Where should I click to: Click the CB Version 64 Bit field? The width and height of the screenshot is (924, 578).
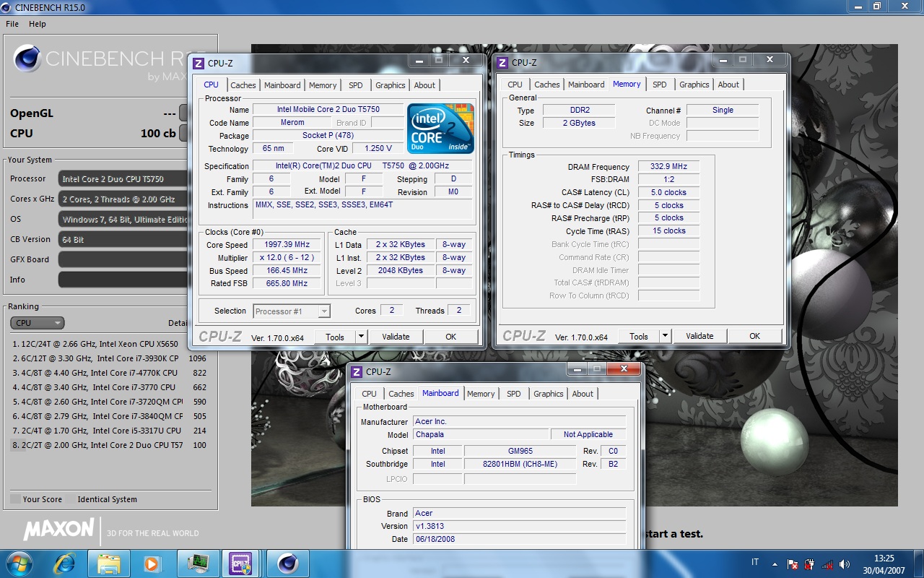point(123,239)
